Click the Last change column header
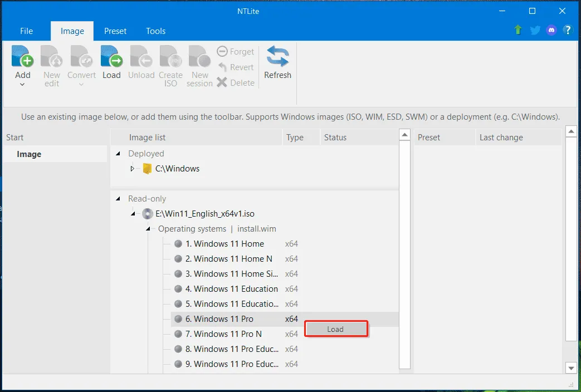This screenshot has height=392, width=581. point(519,137)
